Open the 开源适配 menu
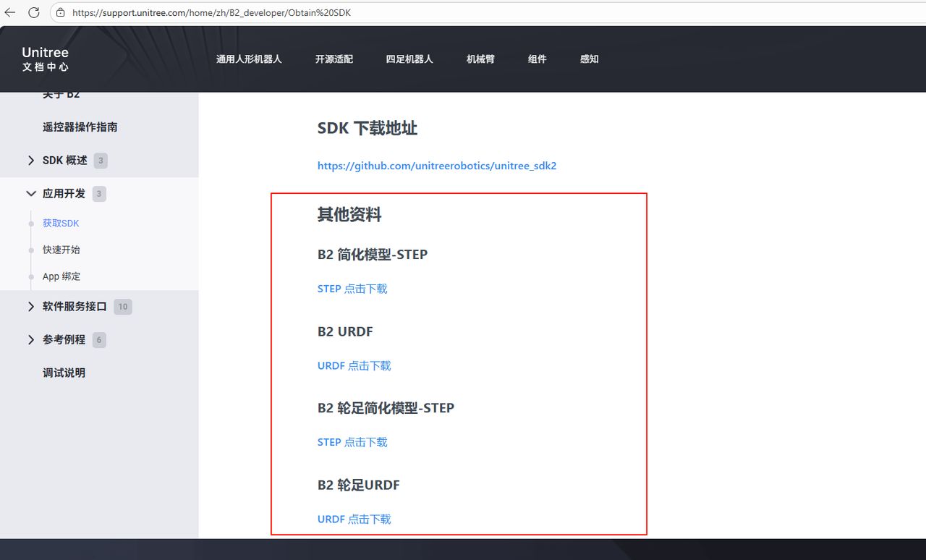Viewport: 926px width, 560px height. pos(334,59)
